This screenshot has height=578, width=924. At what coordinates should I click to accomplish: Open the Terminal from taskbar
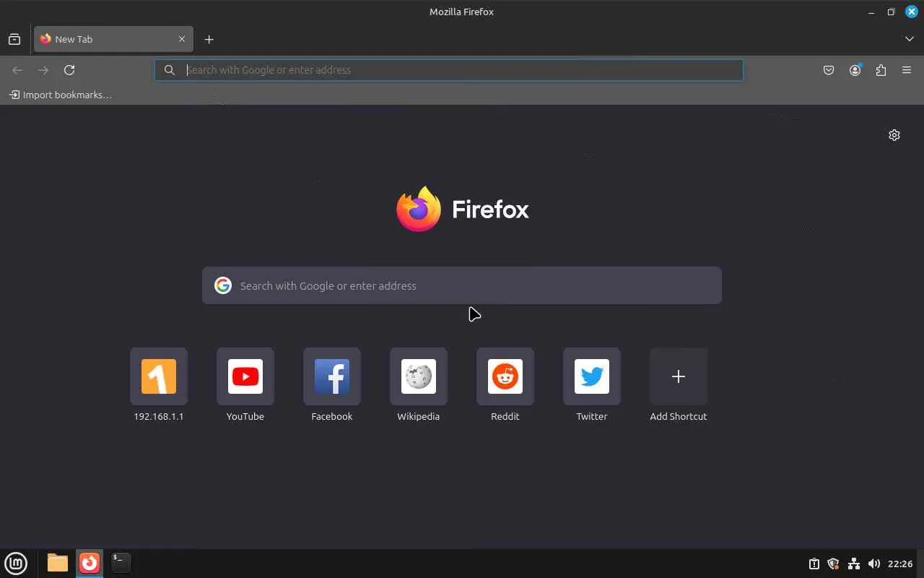coord(121,563)
